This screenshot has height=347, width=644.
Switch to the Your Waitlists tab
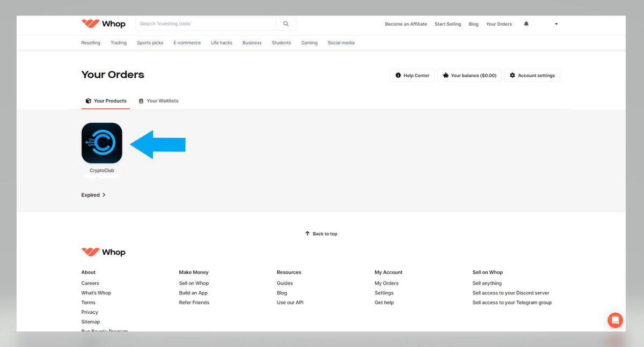(158, 101)
